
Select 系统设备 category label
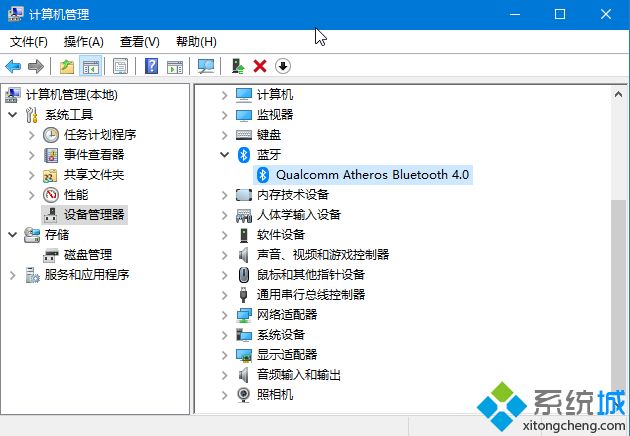click(281, 335)
